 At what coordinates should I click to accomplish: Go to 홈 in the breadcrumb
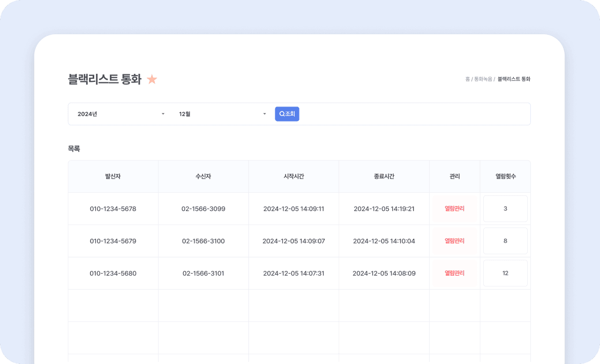pos(467,79)
